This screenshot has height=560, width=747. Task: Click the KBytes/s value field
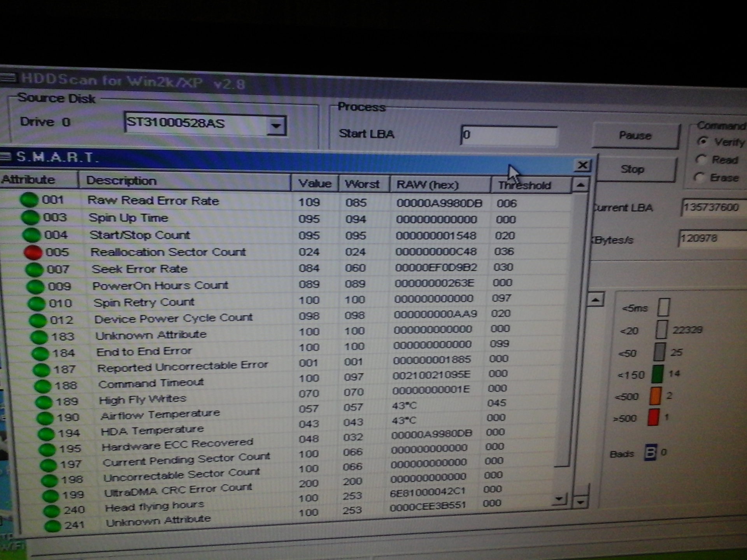coord(712,238)
